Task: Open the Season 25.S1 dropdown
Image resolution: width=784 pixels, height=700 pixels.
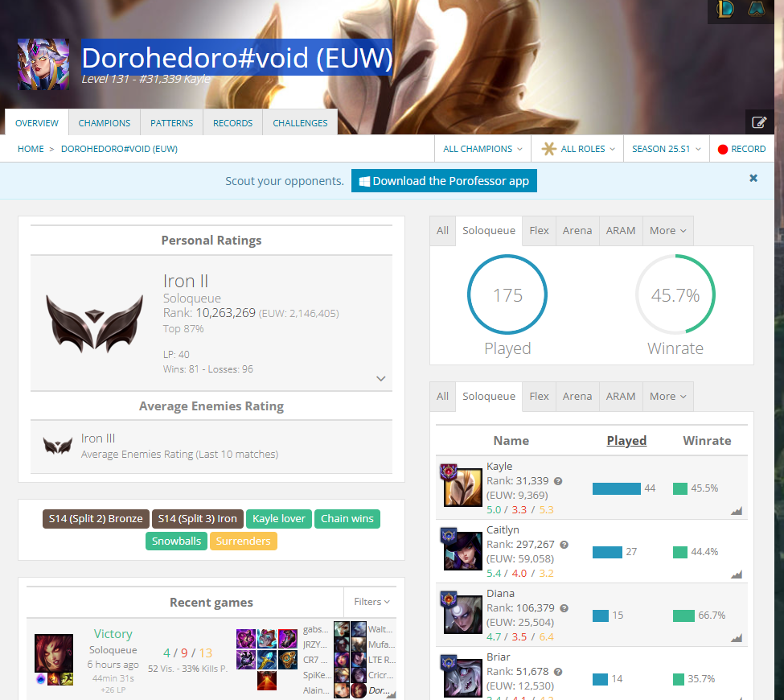Action: click(x=667, y=149)
